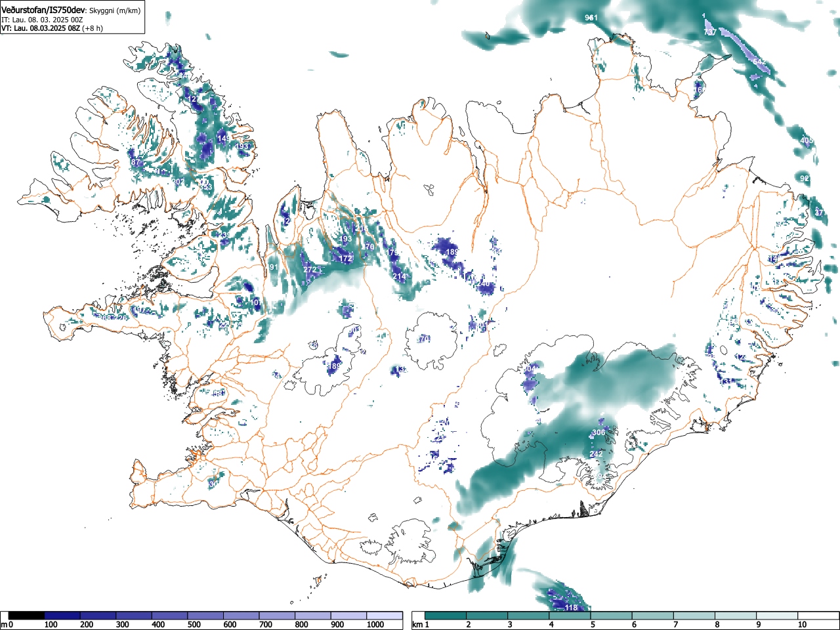Click the 'VT: Lau. 08.03.2025 08Z (+8 h)' line
This screenshot has width=840, height=630.
click(52, 28)
